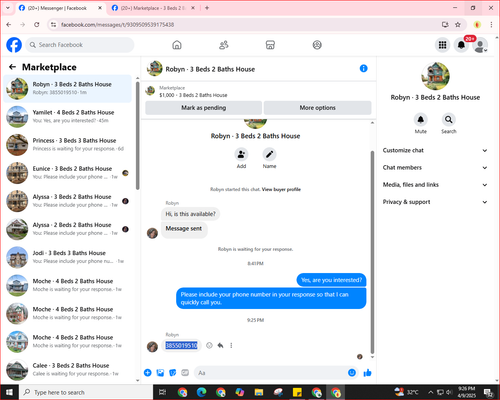Expand the Chat members section
This screenshot has height=400, width=500.
[435, 167]
